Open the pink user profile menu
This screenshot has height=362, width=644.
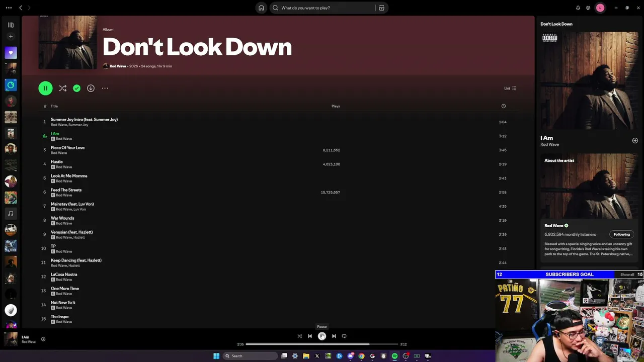tap(600, 8)
